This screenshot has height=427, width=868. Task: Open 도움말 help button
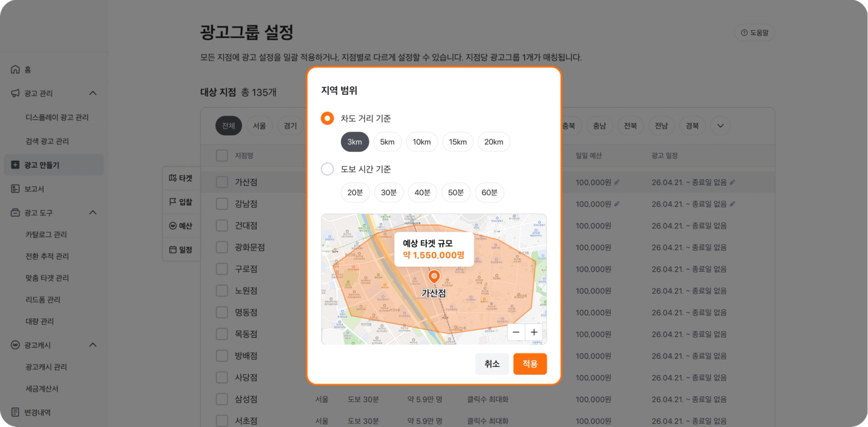pos(755,33)
